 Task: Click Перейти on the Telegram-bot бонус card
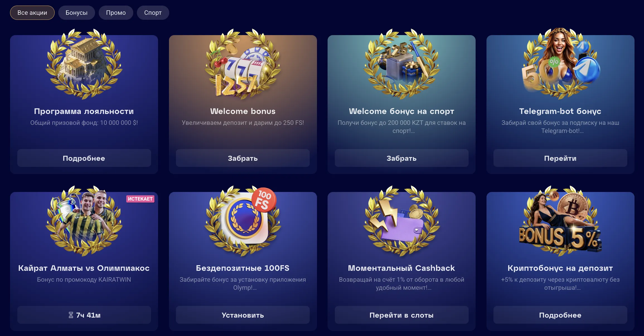[560, 158]
